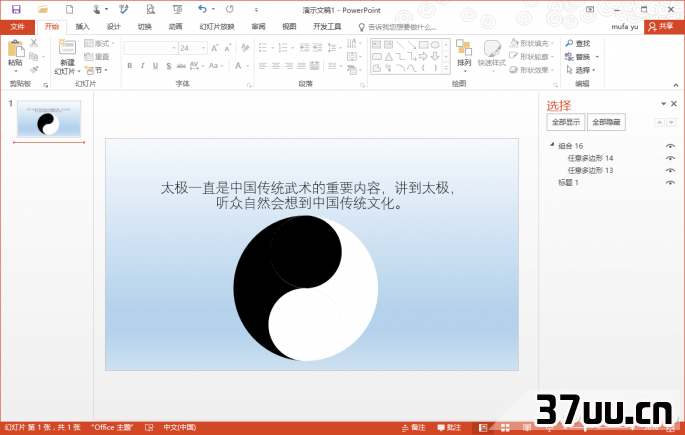
Task: Switch to the 幻灯片放映 Slide Show tab
Action: point(217,27)
